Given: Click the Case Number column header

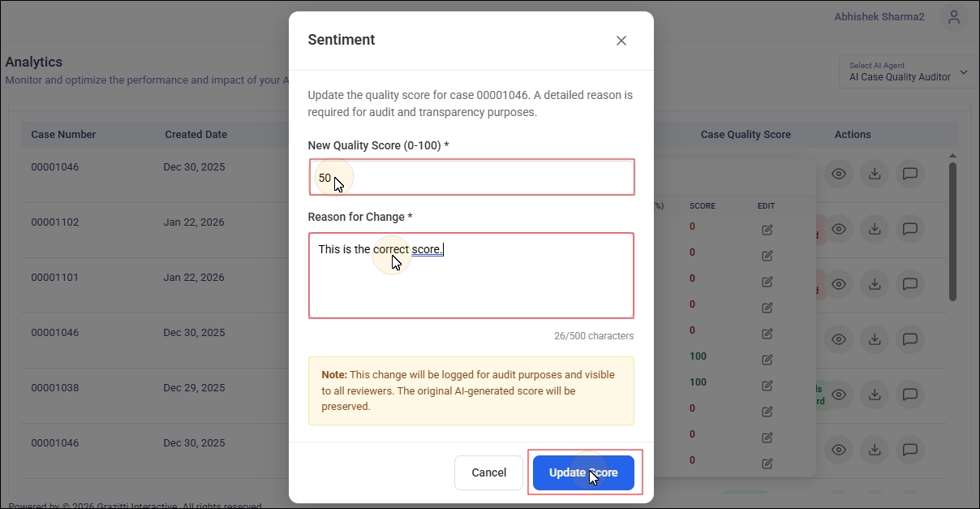Looking at the screenshot, I should pos(63,135).
